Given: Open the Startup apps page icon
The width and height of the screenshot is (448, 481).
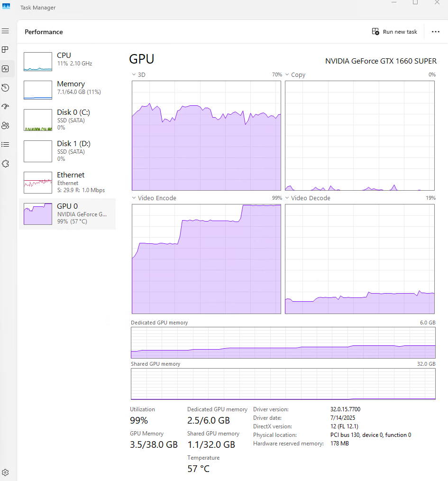Looking at the screenshot, I should tap(5, 106).
